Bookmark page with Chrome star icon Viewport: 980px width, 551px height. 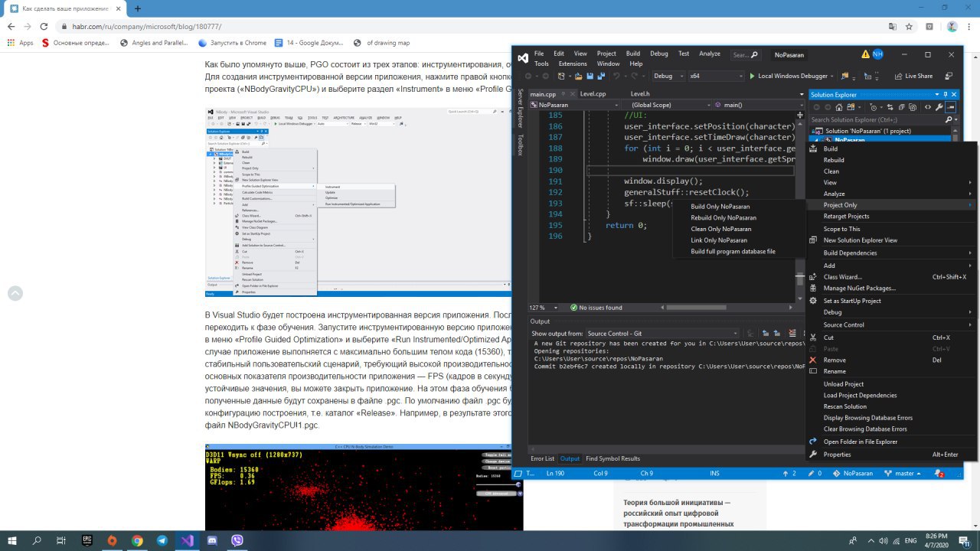(909, 26)
